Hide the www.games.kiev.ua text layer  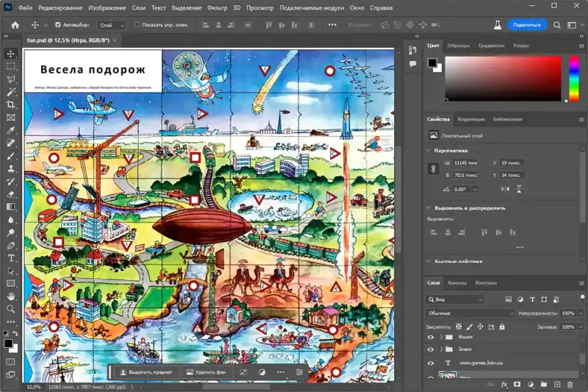(x=431, y=363)
